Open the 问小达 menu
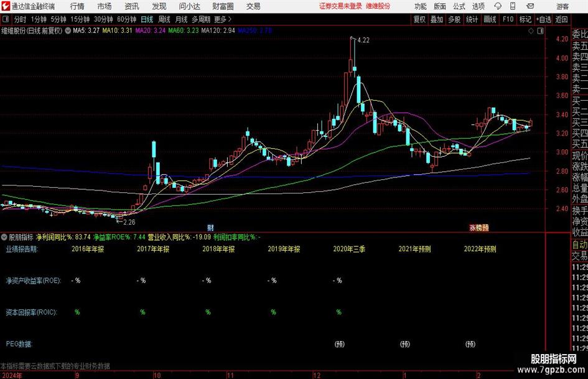 (x=189, y=6)
